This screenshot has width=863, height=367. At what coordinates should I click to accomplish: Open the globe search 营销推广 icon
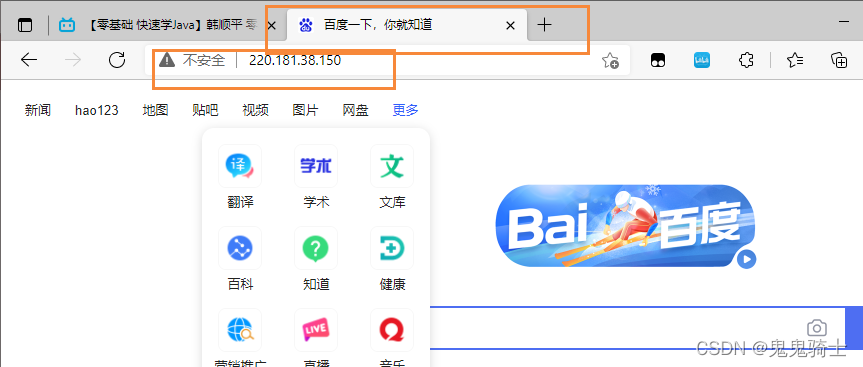[x=240, y=330]
